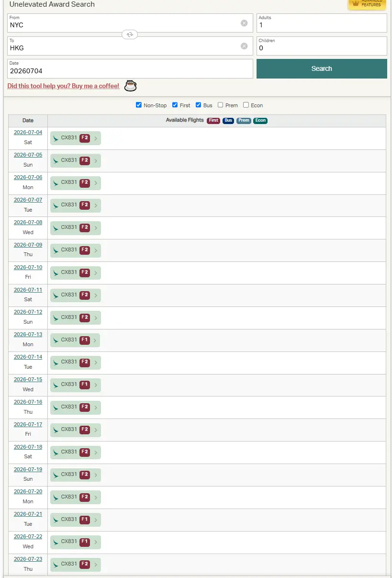Click the Econ legend color badge
The image size is (392, 578).
[260, 120]
